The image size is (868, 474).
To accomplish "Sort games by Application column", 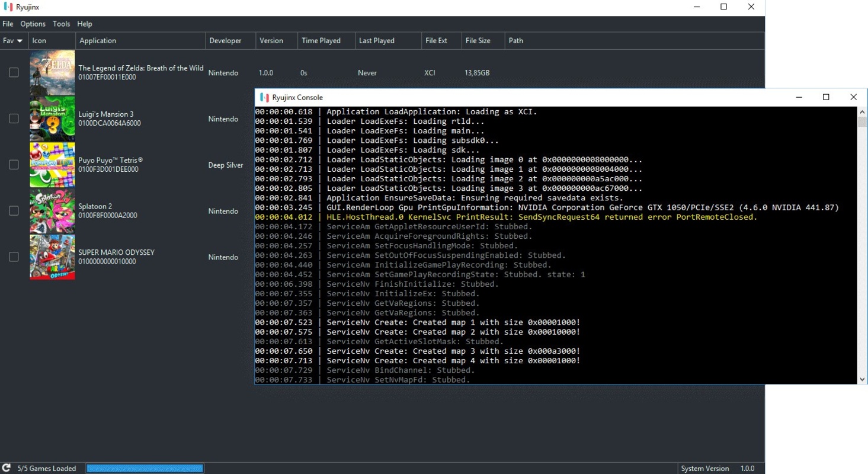I will pos(141,41).
